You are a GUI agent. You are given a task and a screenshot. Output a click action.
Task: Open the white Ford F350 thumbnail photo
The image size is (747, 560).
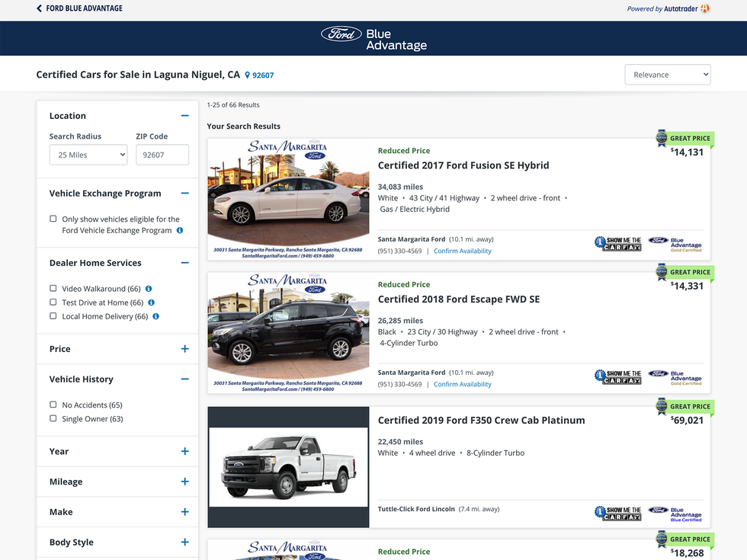pyautogui.click(x=288, y=466)
